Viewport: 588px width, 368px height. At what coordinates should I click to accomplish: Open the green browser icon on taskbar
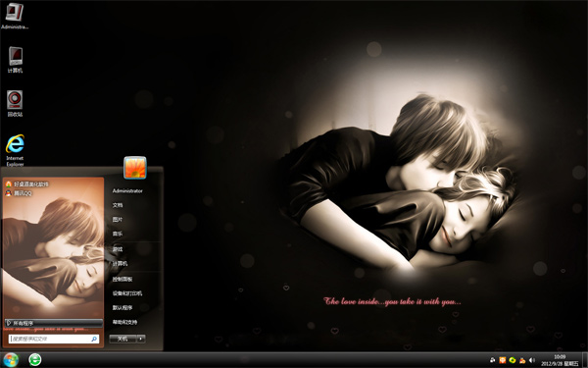(x=35, y=360)
